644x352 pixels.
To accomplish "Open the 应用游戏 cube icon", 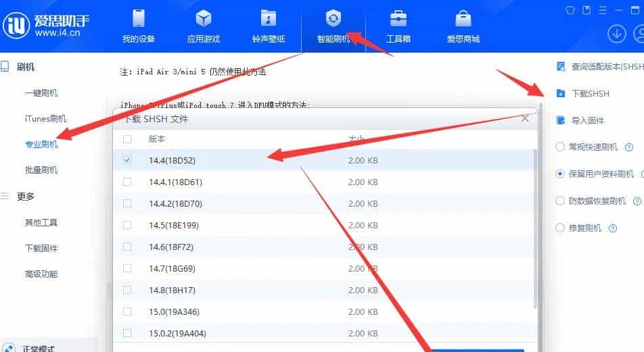I will 204,18.
